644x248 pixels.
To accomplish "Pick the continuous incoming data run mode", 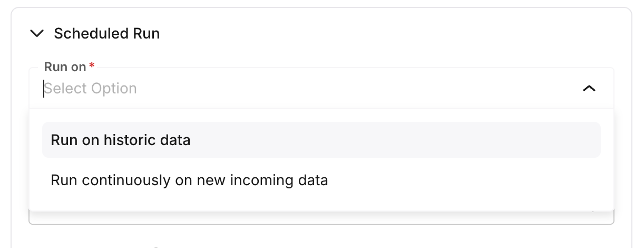I will [x=189, y=180].
